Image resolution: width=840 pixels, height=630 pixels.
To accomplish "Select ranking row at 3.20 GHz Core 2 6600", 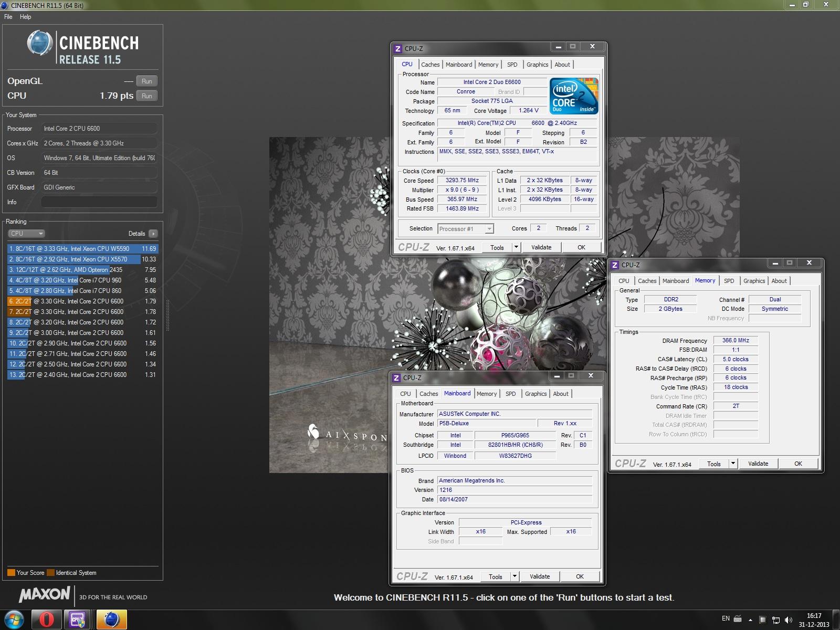I will (x=82, y=322).
